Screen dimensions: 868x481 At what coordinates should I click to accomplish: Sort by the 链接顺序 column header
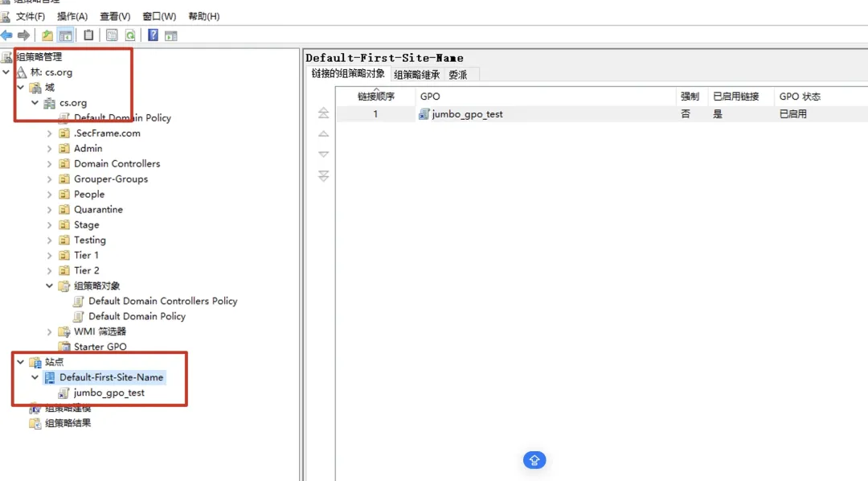point(376,97)
